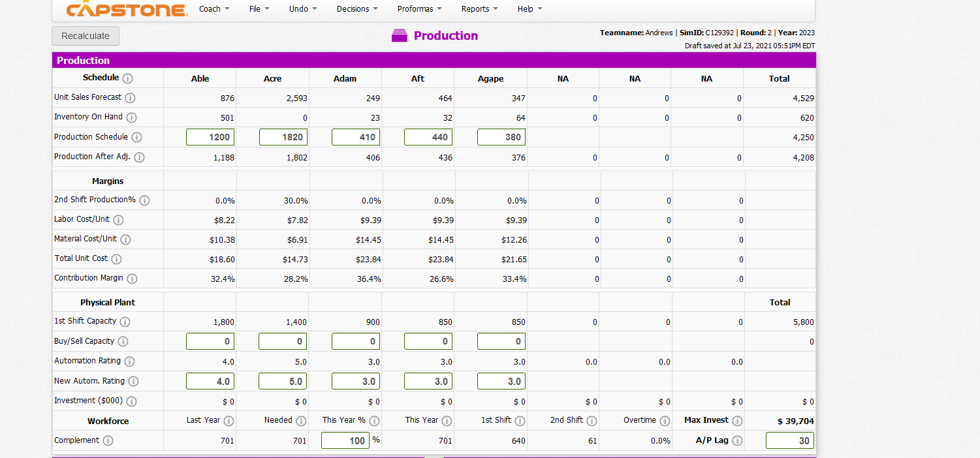The height and width of the screenshot is (458, 980).
Task: Click the purple Production drawer icon
Action: 399,35
